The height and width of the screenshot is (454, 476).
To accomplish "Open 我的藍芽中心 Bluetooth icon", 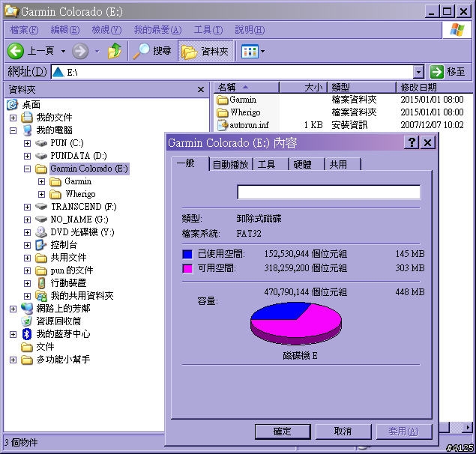I will pyautogui.click(x=27, y=334).
